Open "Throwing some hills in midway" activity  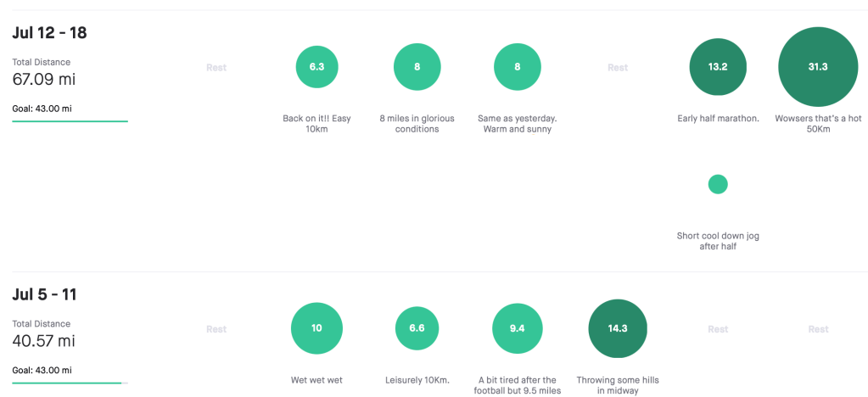(618, 385)
